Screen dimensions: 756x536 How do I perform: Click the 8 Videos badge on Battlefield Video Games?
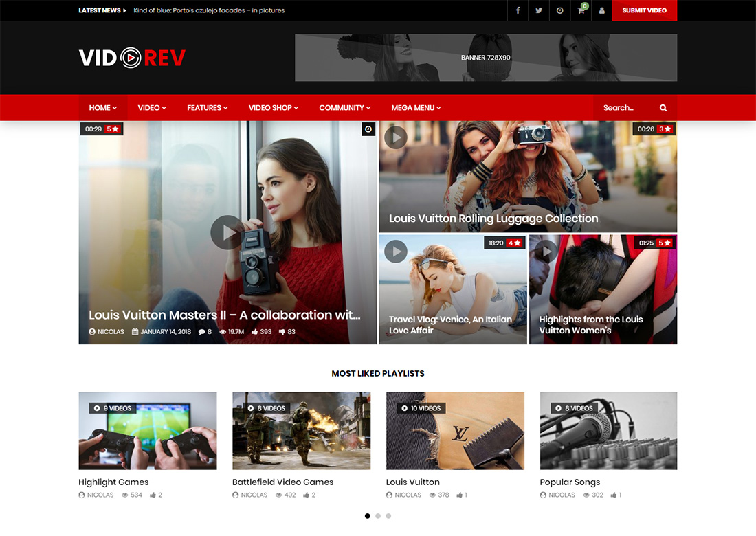[267, 408]
